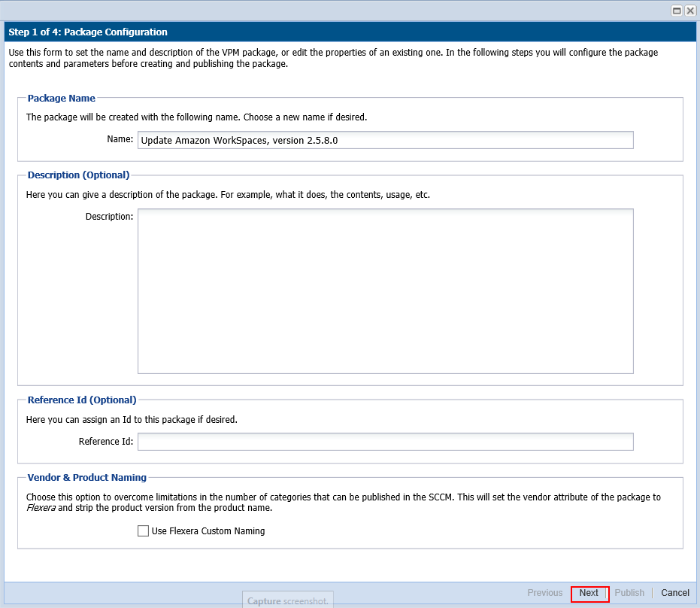Enable Use Flexera Custom Naming checkbox

click(x=143, y=531)
